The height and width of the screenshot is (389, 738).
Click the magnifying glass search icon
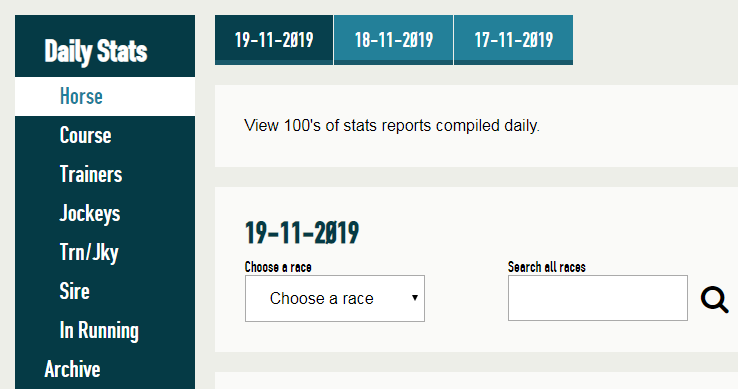714,299
